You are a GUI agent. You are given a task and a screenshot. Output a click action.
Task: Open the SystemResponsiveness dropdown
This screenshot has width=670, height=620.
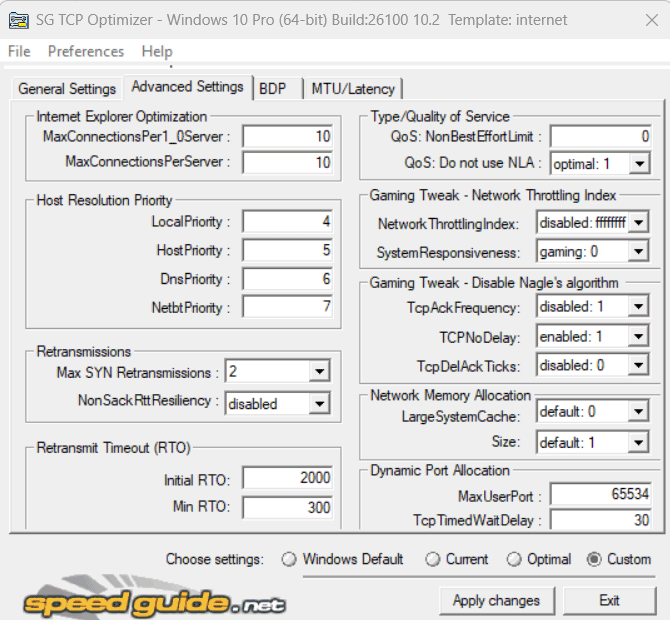click(x=639, y=252)
